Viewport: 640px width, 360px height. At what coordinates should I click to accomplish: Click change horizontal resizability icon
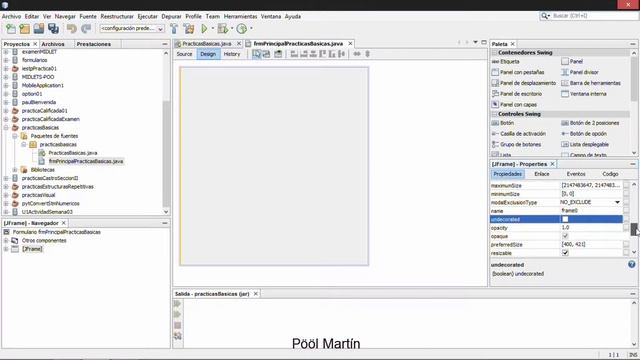pos(357,54)
